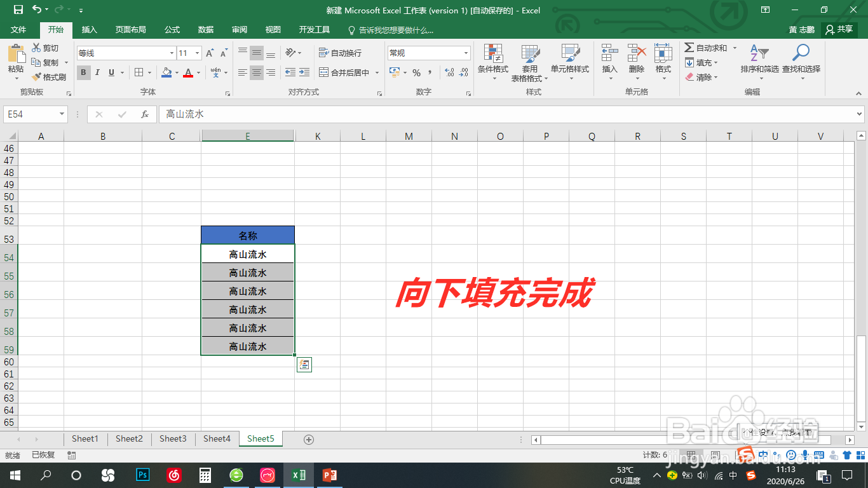The image size is (868, 488).
Task: Toggle center alignment in the ribbon
Action: click(x=256, y=72)
